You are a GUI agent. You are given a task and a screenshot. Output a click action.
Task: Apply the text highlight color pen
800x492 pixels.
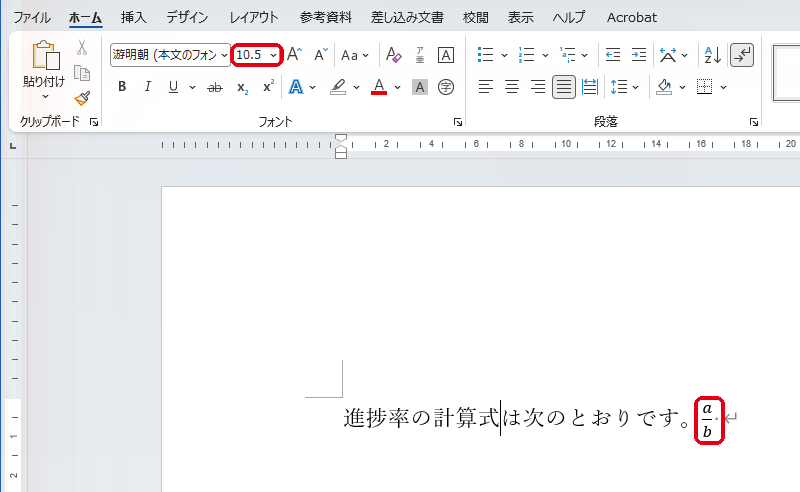(338, 87)
